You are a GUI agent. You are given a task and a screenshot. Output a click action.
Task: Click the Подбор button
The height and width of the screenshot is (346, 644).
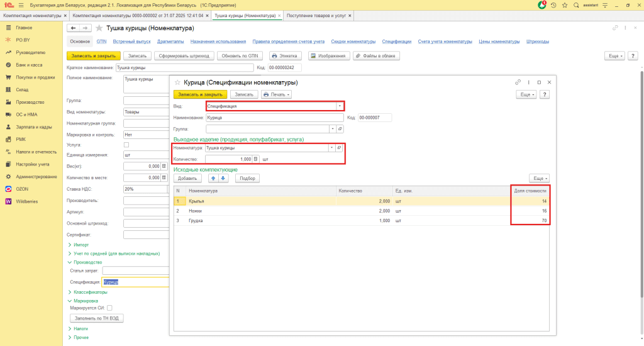click(x=247, y=178)
